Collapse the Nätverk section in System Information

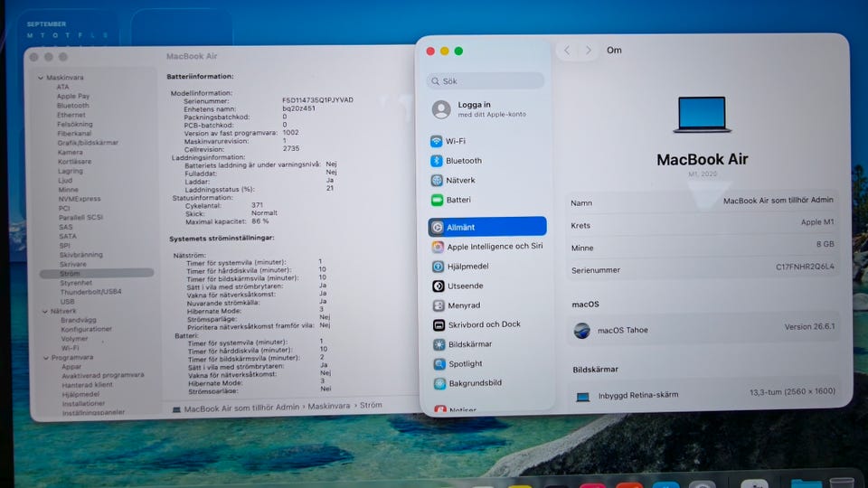[45, 312]
